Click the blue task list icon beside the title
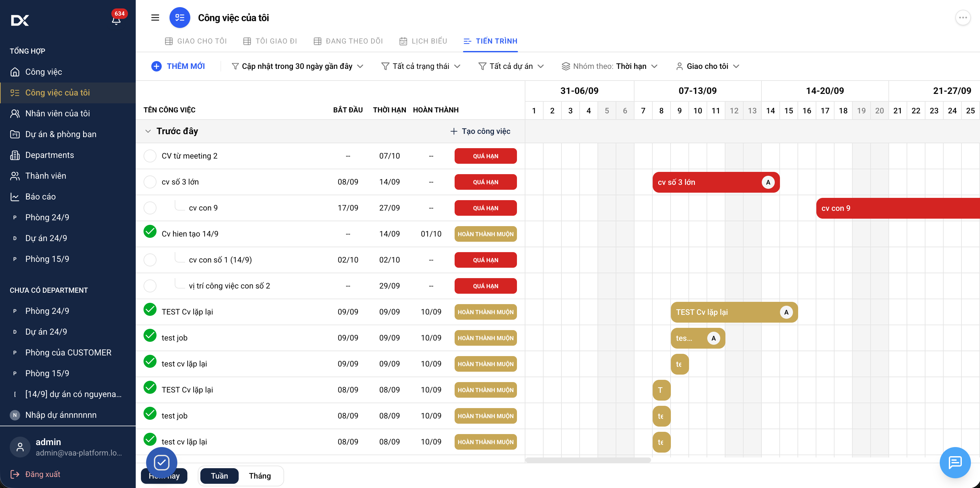980x488 pixels. click(180, 18)
